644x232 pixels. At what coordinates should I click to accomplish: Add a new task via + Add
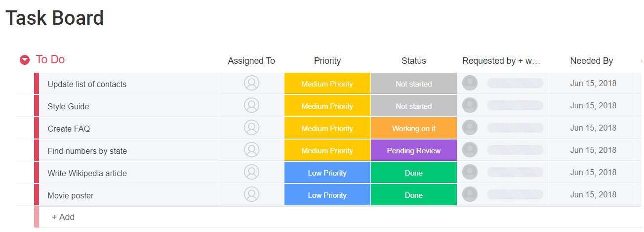pyautogui.click(x=63, y=217)
